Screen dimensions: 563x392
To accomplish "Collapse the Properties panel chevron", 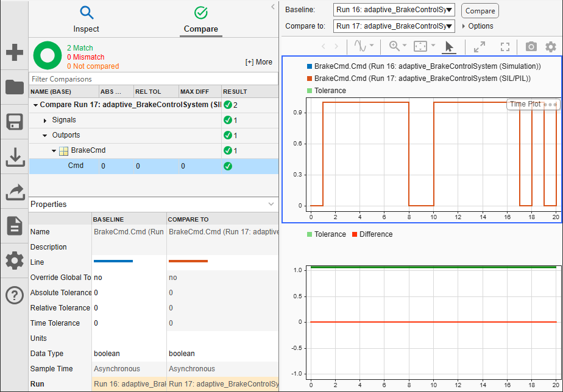I will [x=271, y=204].
